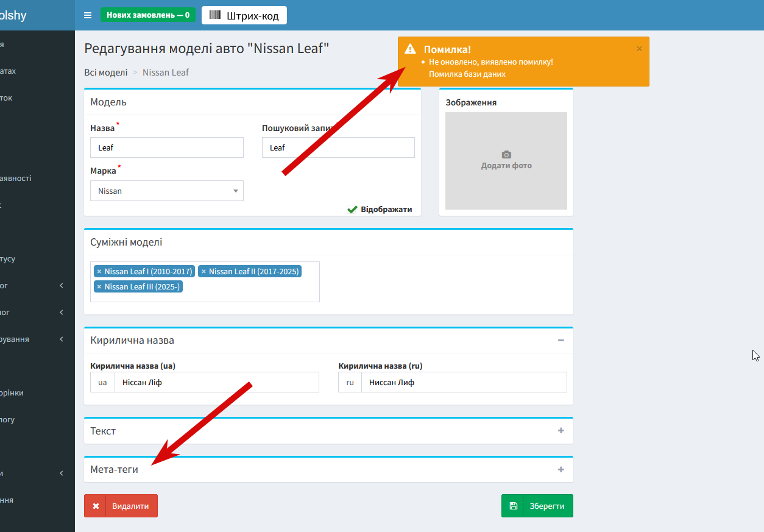This screenshot has height=532, width=764.
Task: Click the barcode icon in Штрих-код button
Action: coord(215,16)
